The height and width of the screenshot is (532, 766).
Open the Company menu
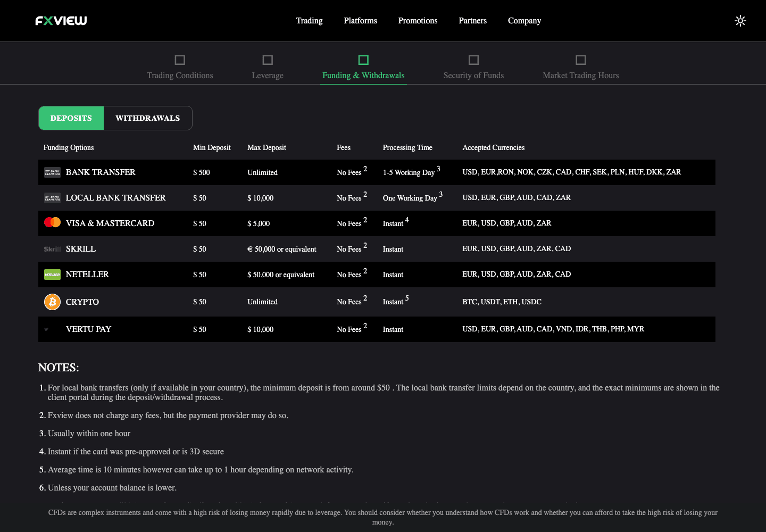524,21
